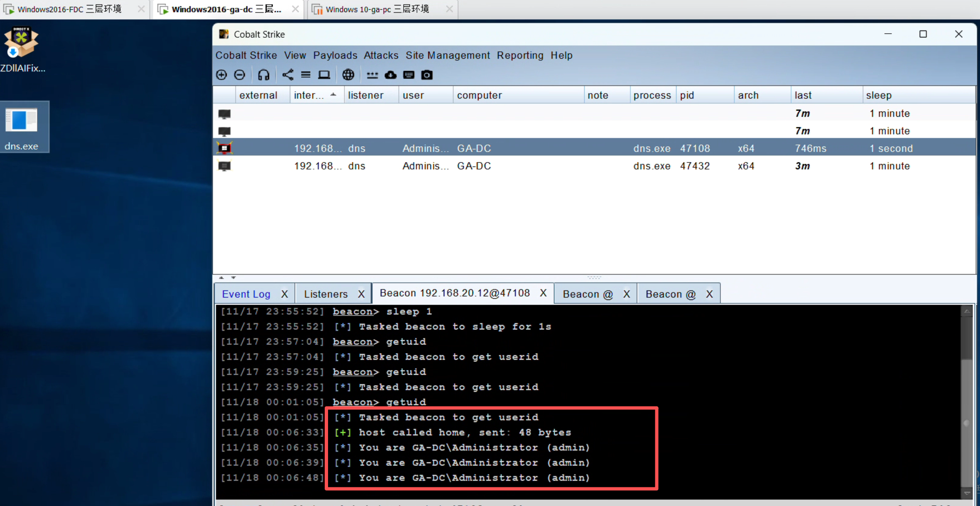980x506 pixels.
Task: Open the keystrokes keyboard icon in the toolbar
Action: pos(409,75)
